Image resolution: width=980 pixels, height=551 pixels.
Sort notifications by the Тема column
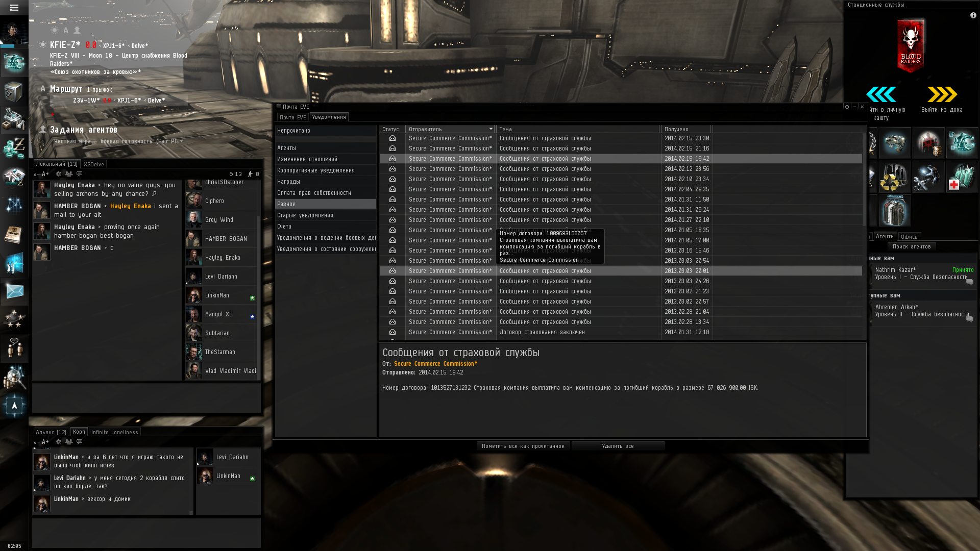[x=578, y=129]
